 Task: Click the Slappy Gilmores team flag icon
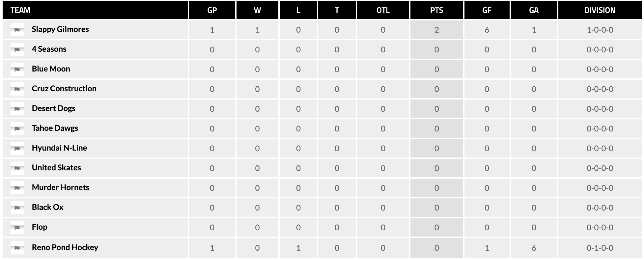(17, 30)
